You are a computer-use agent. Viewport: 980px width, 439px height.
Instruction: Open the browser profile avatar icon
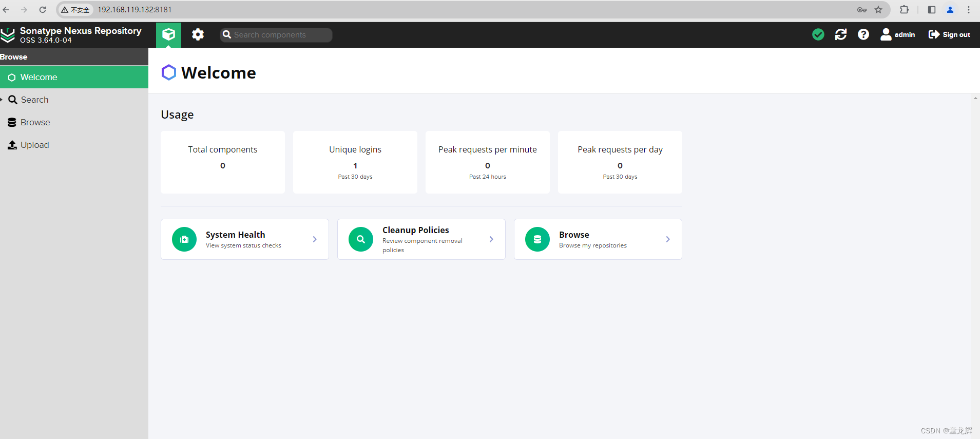click(950, 10)
